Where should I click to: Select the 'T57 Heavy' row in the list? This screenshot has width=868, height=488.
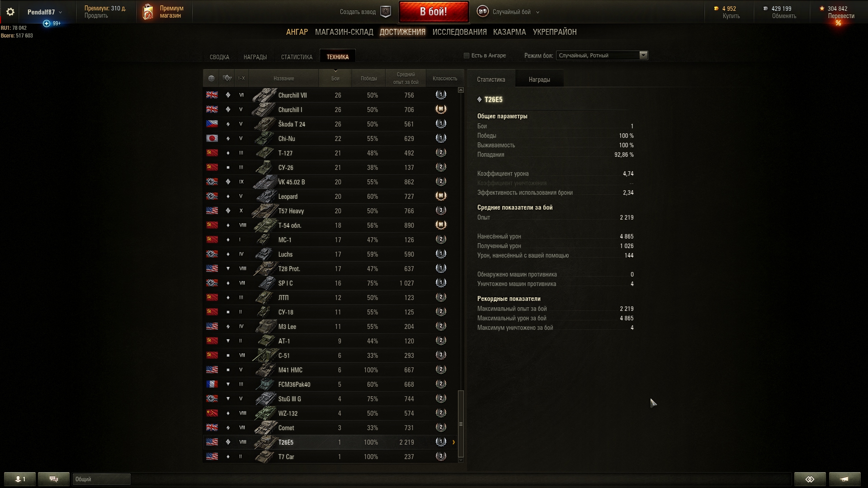330,211
